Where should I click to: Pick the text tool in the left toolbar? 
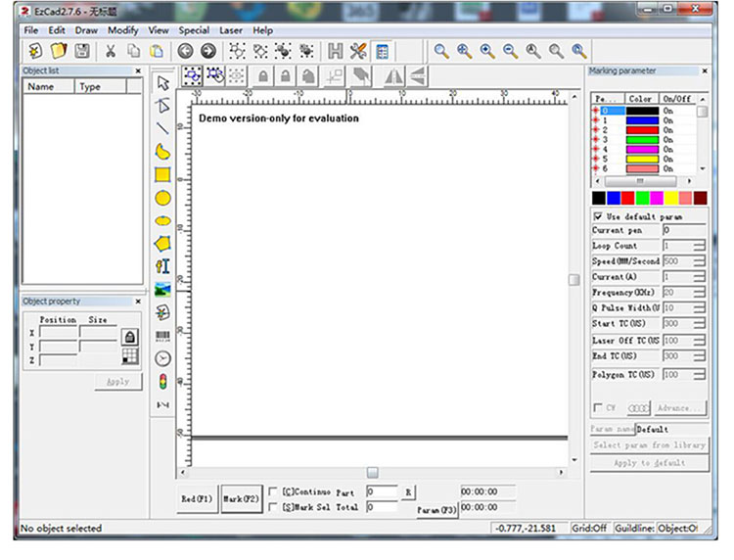tap(162, 266)
